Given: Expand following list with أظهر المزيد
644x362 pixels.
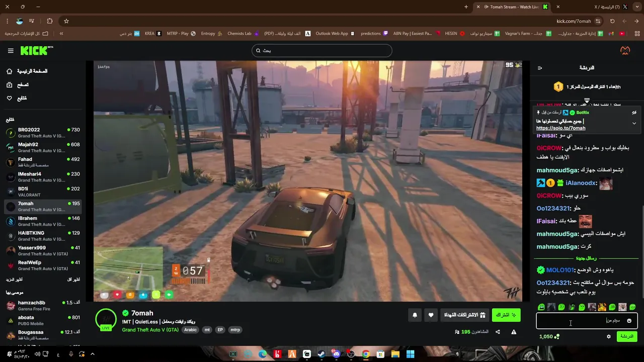Looking at the screenshot, I should 14,280.
